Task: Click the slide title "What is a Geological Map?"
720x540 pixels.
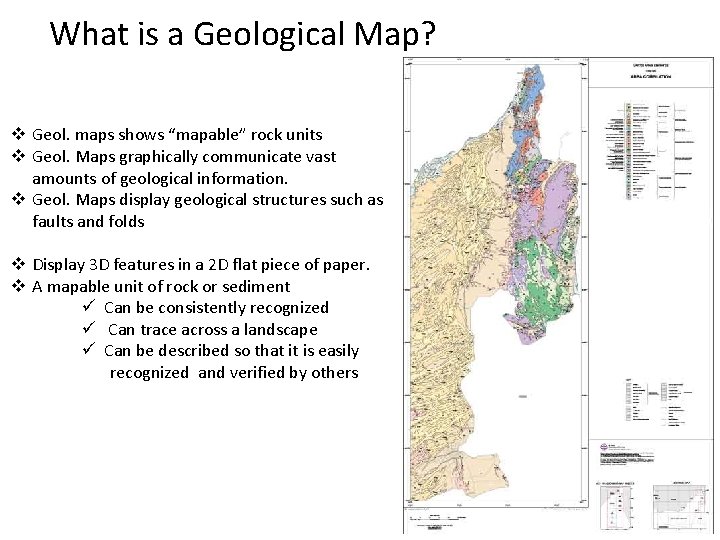Action: (x=242, y=34)
